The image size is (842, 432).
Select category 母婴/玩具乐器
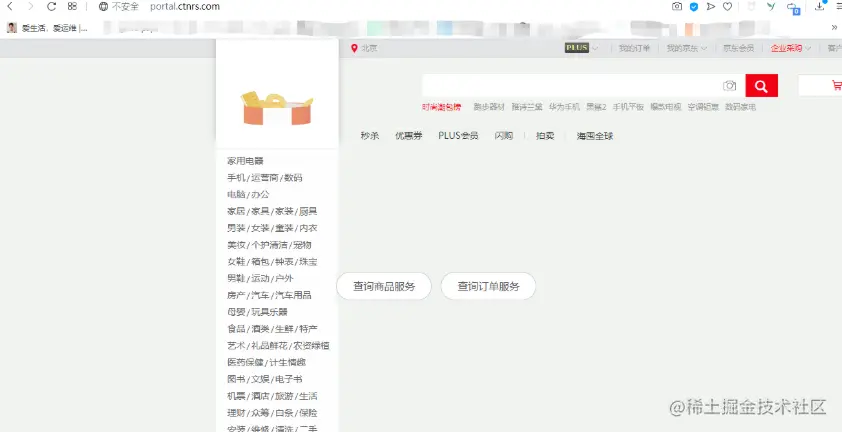click(257, 312)
